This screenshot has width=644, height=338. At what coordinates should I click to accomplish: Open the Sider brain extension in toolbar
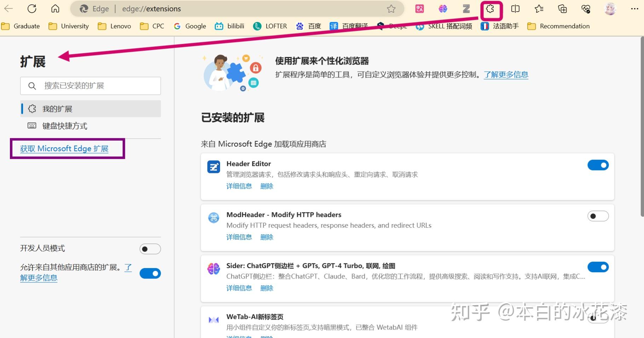[443, 9]
